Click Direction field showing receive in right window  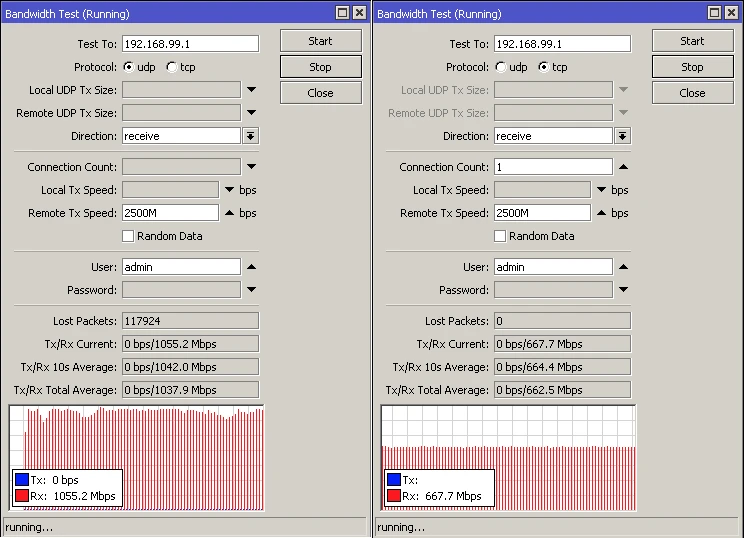click(x=553, y=136)
